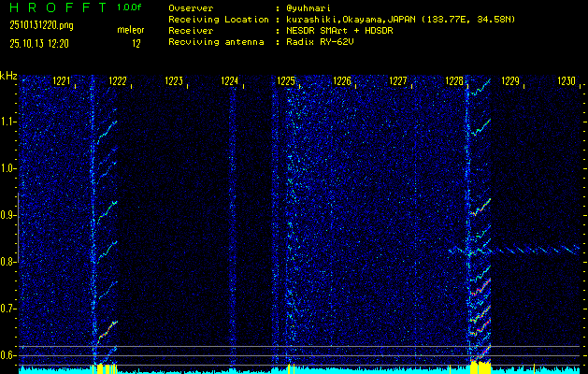
Task: Click the Receiving Location label
Action: 219,20
